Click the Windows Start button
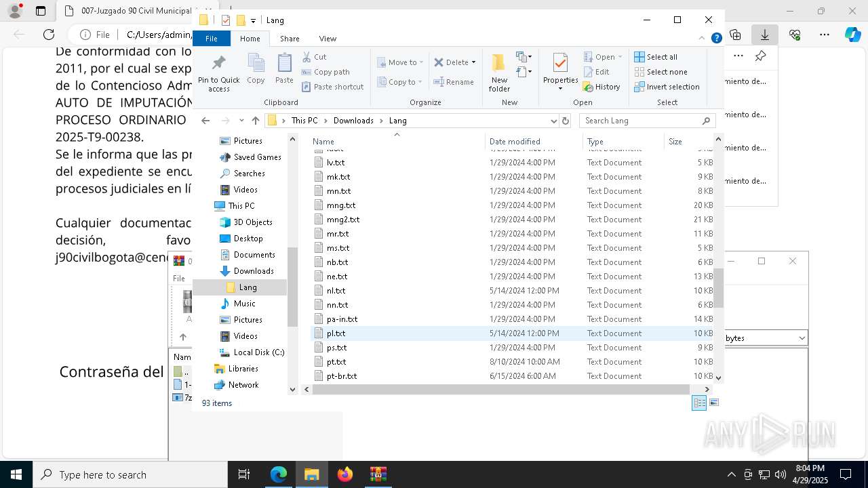This screenshot has height=488, width=868. (16, 474)
